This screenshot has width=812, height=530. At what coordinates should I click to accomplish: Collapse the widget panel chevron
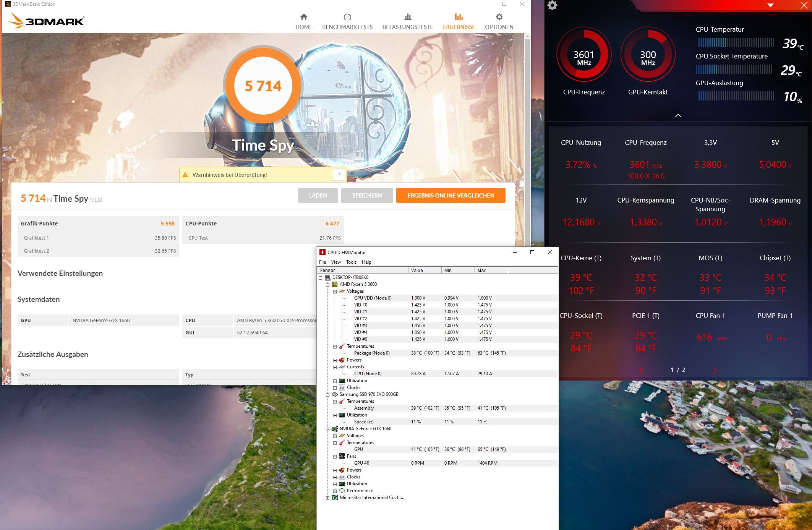pos(678,115)
